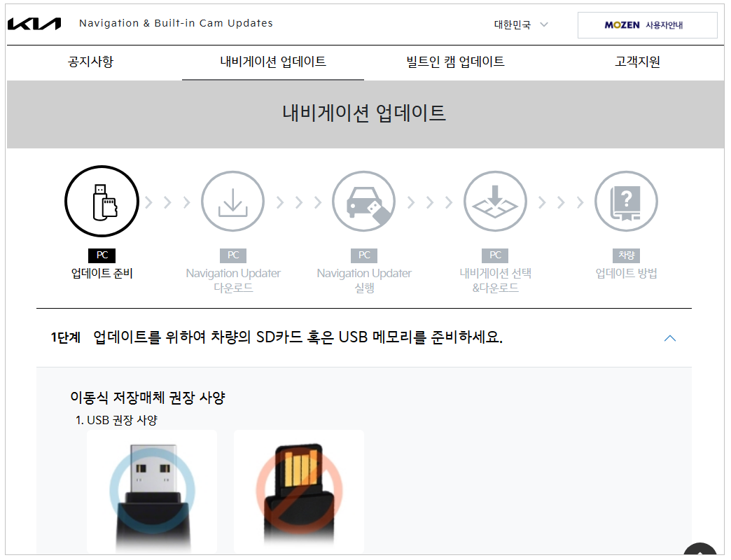The height and width of the screenshot is (560, 731).
Task: Click the 업데이트 방법 step label
Action: (x=626, y=273)
